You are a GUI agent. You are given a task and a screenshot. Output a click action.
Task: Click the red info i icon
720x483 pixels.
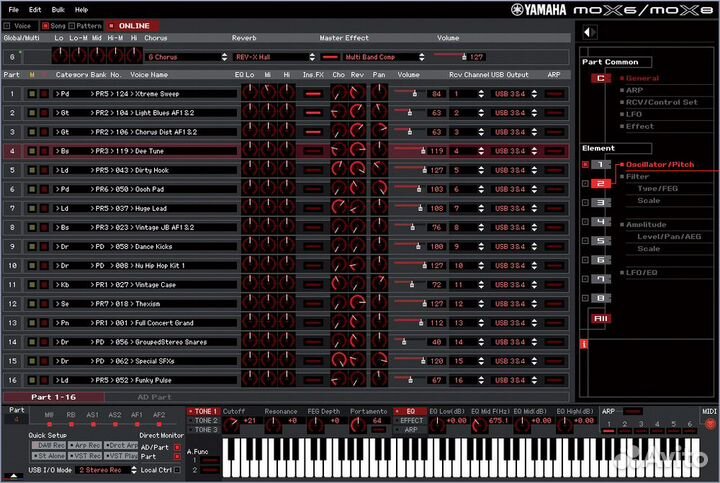pos(584,344)
